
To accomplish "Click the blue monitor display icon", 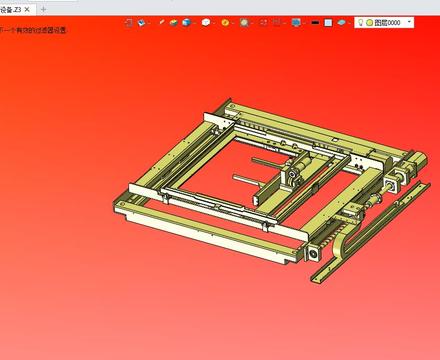I will click(x=296, y=23).
